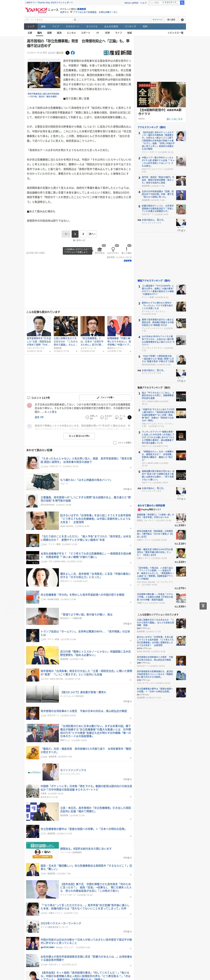Click 記事に関する報告 report icon link

[x=35, y=253]
